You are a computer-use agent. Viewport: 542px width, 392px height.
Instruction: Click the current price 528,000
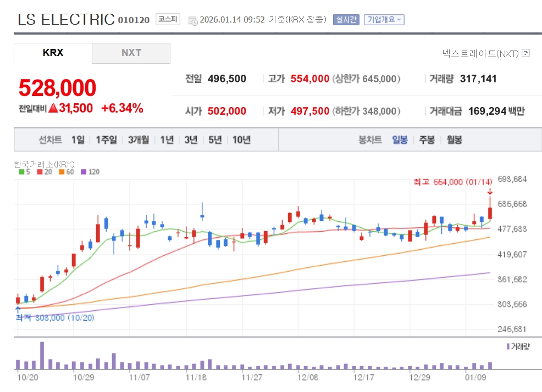coord(57,88)
